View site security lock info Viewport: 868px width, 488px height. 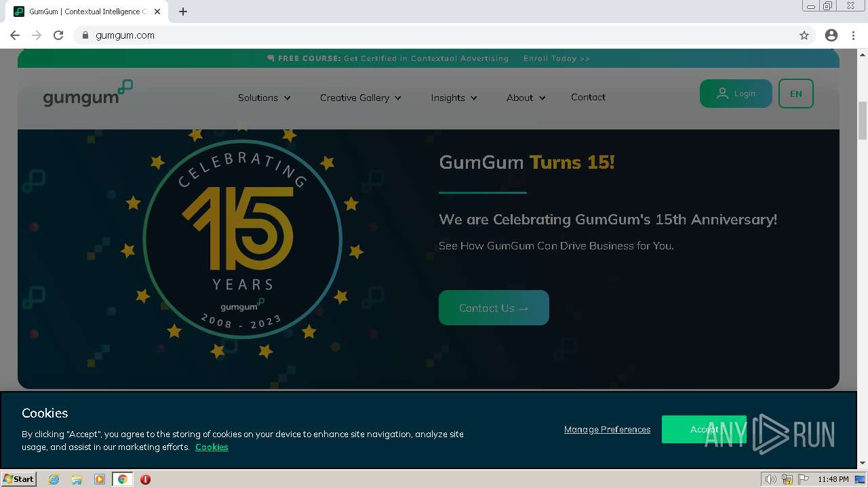pos(85,35)
